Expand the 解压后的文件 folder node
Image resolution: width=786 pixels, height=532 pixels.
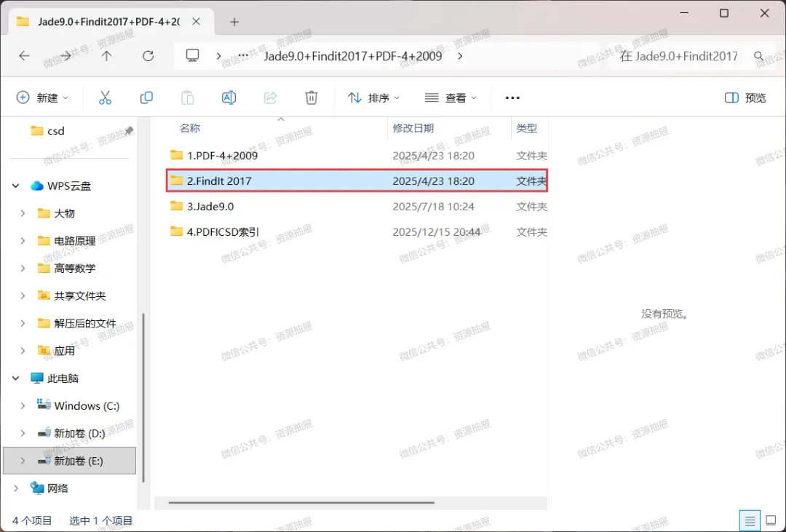(x=23, y=323)
